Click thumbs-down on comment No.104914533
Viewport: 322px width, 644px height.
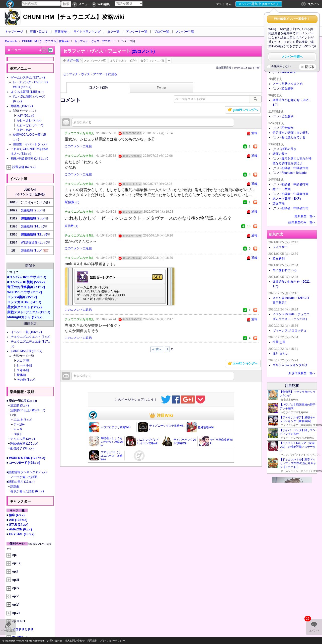pos(255,249)
